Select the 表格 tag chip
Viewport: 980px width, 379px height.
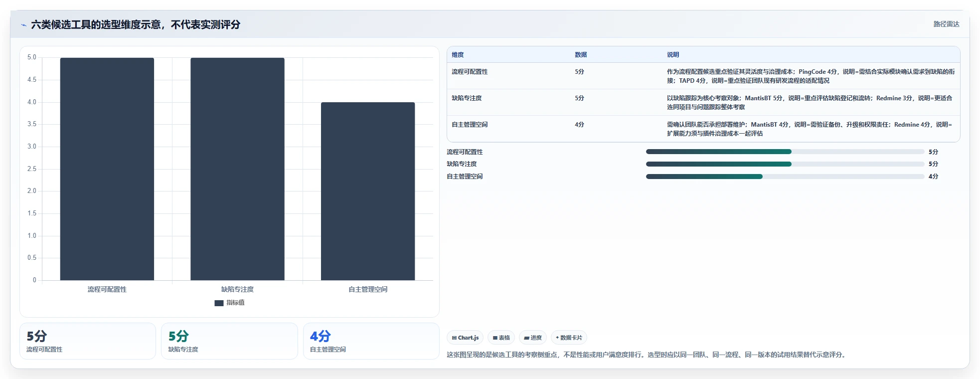tap(501, 338)
